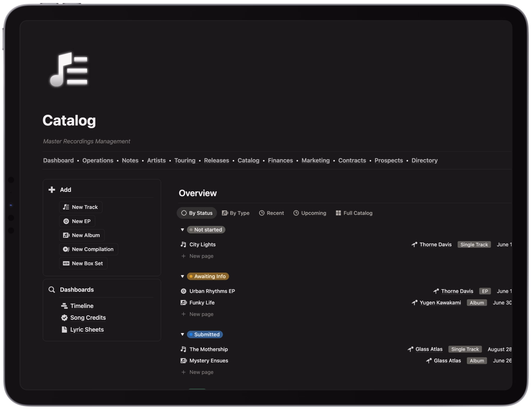Navigate to the Directory link
Viewport: 532px width, 410px height.
[x=425, y=160]
